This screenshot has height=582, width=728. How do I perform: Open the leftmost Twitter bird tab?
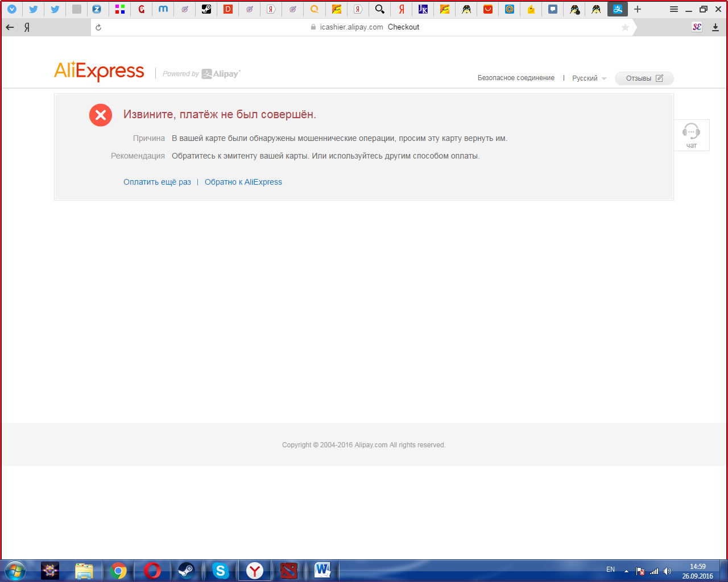34,9
